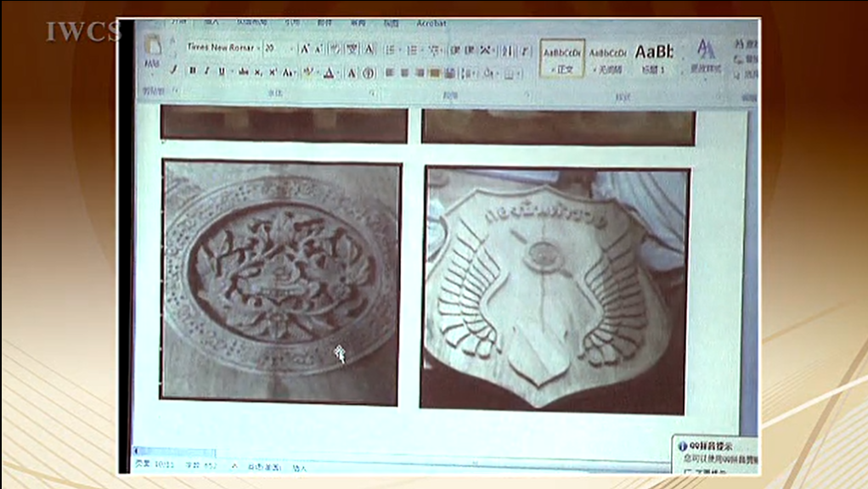
Task: Click the red font color swatch
Action: click(329, 74)
